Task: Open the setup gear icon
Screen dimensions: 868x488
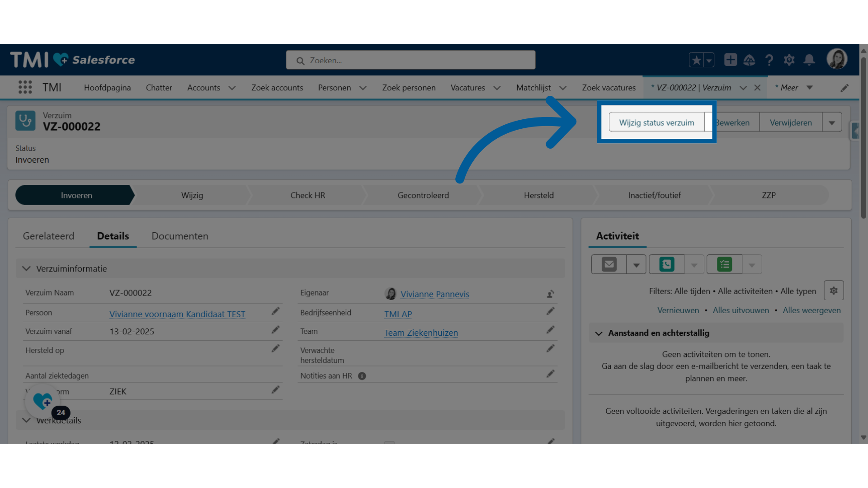Action: coord(789,60)
